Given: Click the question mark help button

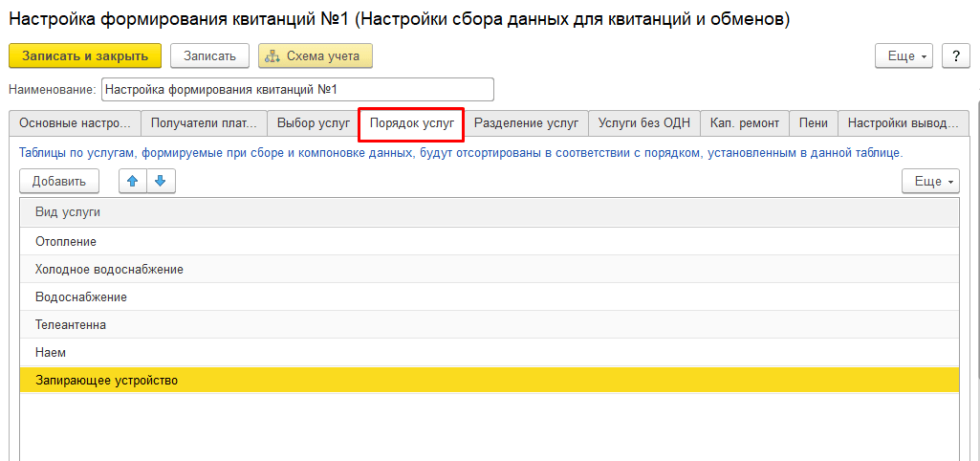Looking at the screenshot, I should coord(955,56).
